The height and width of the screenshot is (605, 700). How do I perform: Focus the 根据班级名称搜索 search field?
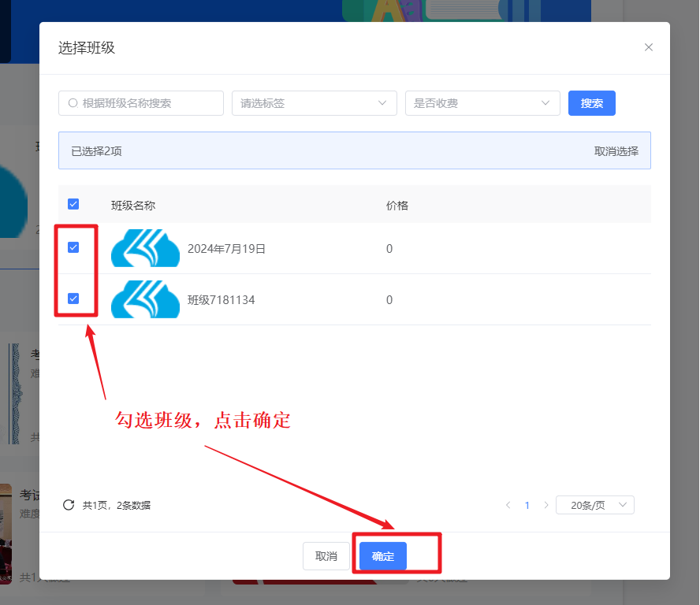tap(140, 103)
